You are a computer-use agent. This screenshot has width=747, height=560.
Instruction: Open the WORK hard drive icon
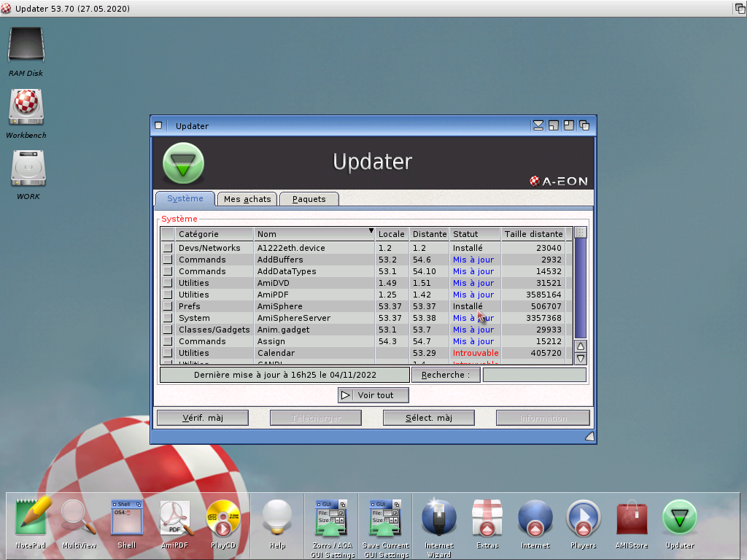click(28, 168)
